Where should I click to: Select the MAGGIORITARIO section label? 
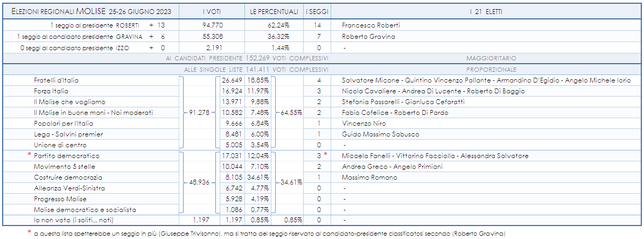(x=491, y=58)
